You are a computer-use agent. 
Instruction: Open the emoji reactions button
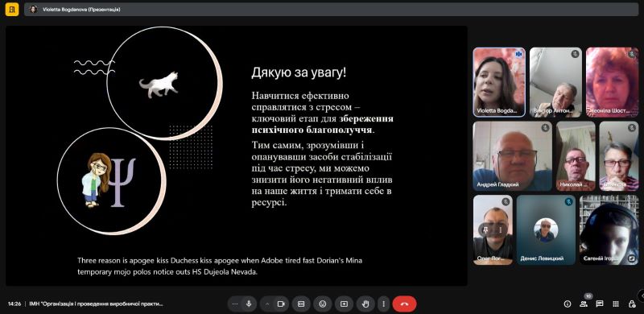click(323, 304)
